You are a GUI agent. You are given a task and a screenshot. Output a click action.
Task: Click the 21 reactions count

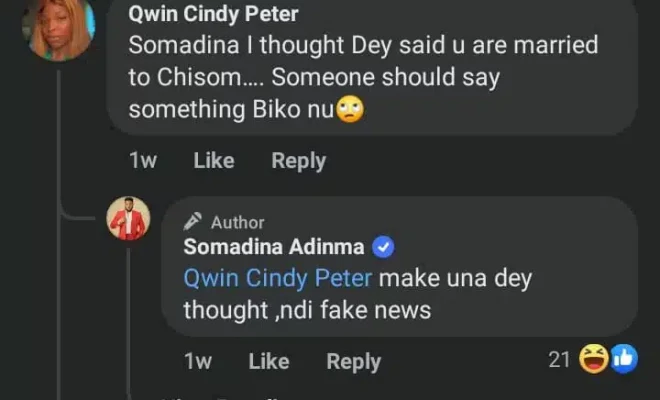tap(559, 360)
